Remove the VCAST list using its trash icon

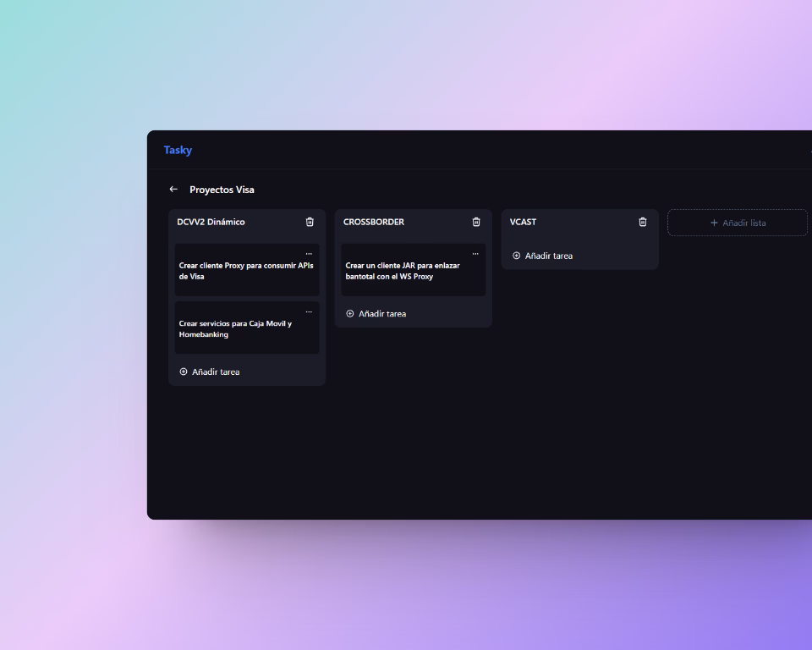pos(643,222)
